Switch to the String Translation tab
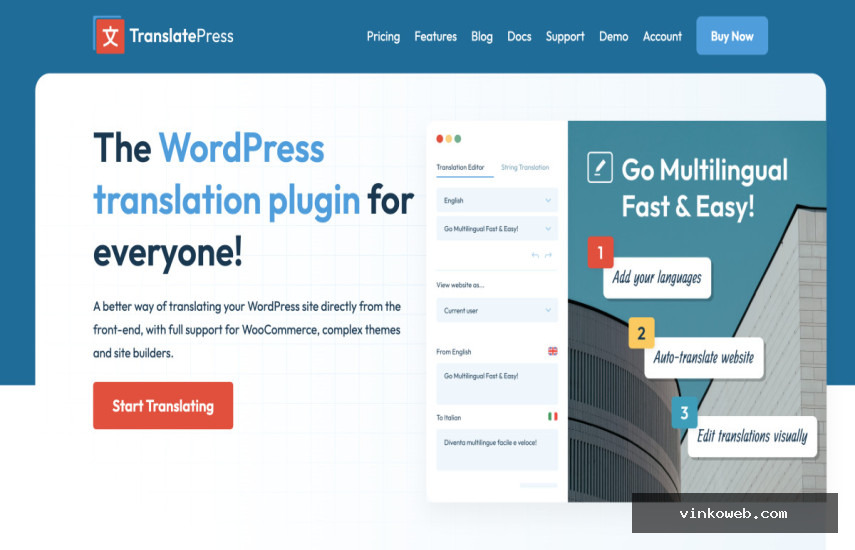Screen dimensions: 855x550 click(525, 167)
